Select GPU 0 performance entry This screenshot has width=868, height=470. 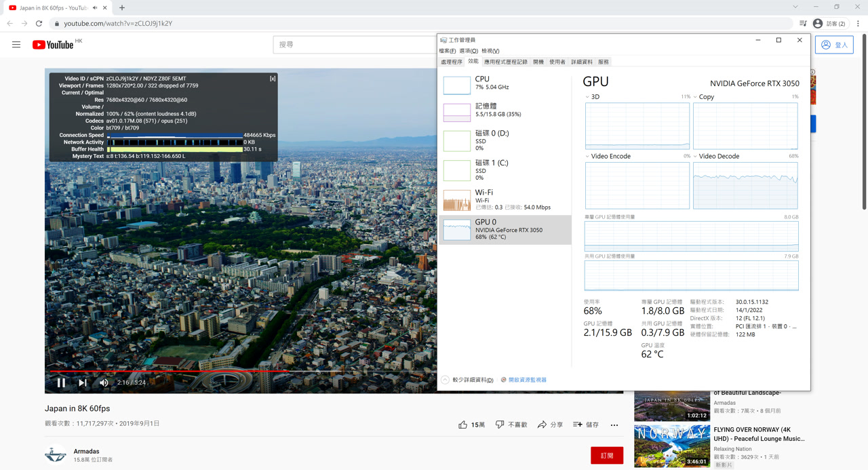(505, 230)
